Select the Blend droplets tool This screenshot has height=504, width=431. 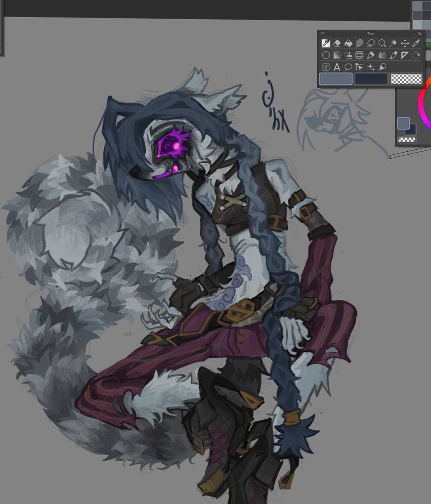click(x=382, y=55)
